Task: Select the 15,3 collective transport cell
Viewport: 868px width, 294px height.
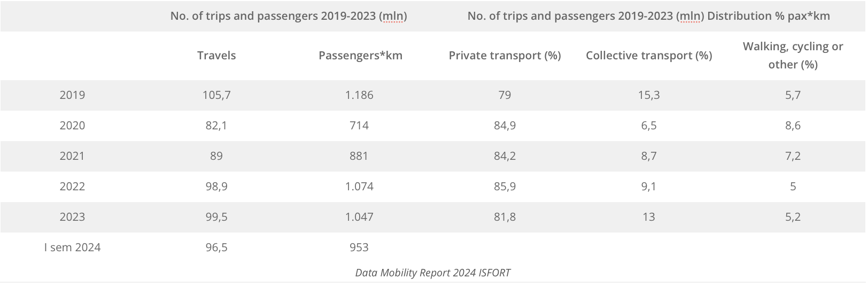Action: click(x=649, y=95)
